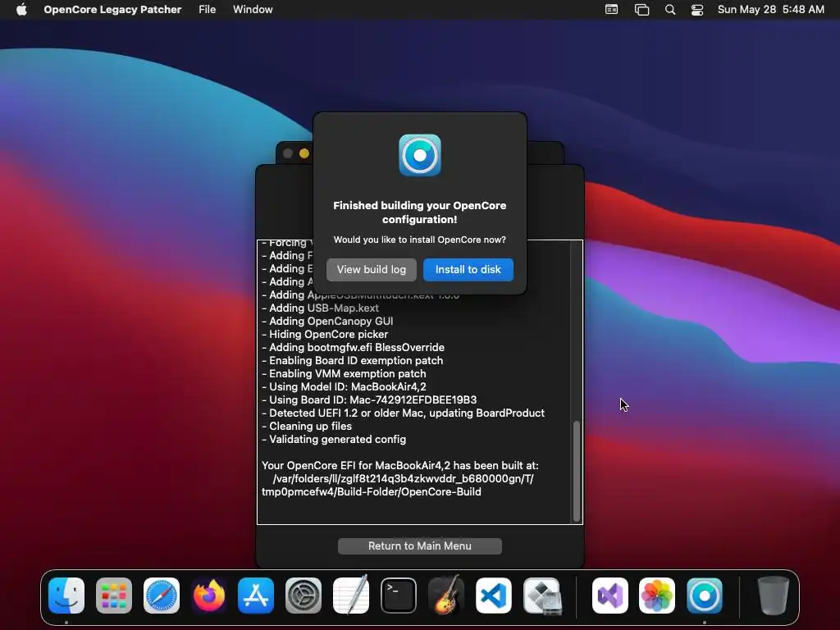Click 'Adding OpenCanopy GUI' log line
Viewport: 840px width, 630px height.
(327, 321)
